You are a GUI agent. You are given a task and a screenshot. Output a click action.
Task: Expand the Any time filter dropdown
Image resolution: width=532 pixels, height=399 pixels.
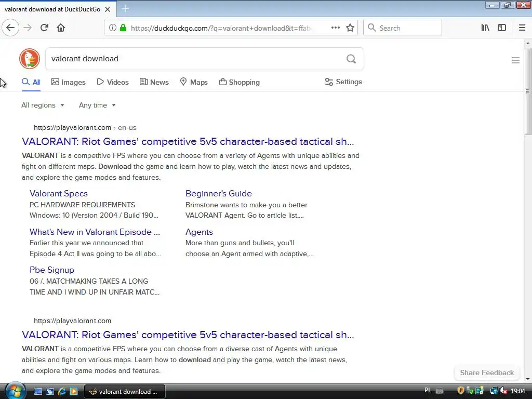click(97, 105)
